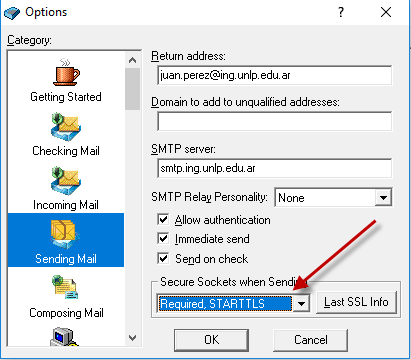Select the Composing Mail document icon

(x=65, y=287)
